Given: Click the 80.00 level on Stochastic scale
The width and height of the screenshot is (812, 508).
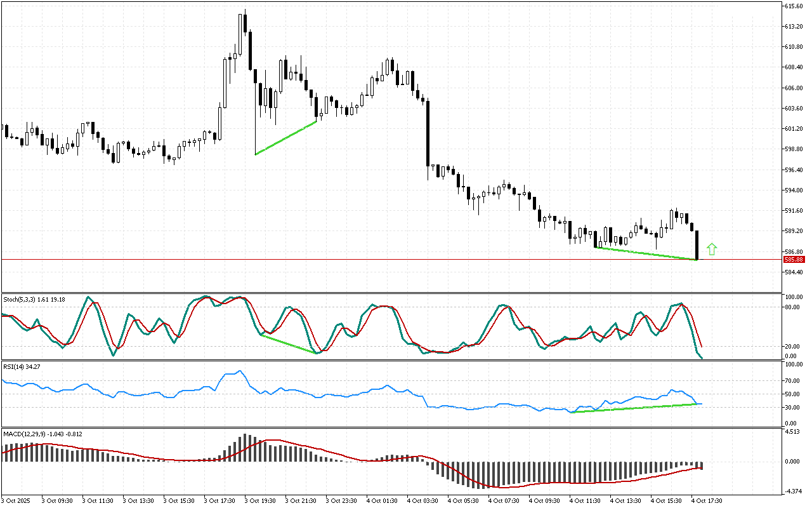Looking at the screenshot, I should 792,307.
